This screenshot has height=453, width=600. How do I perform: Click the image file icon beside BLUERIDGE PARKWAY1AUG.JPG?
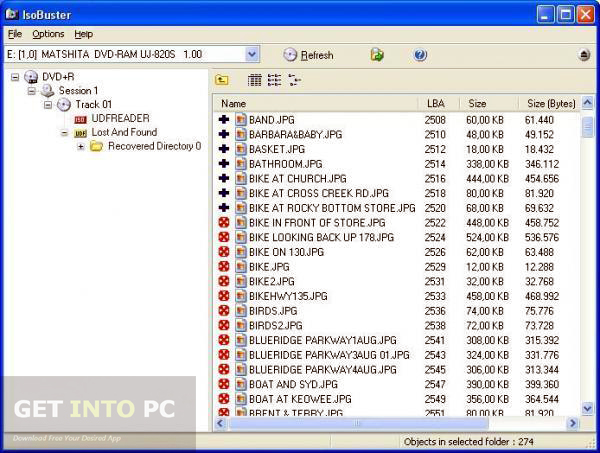(241, 340)
